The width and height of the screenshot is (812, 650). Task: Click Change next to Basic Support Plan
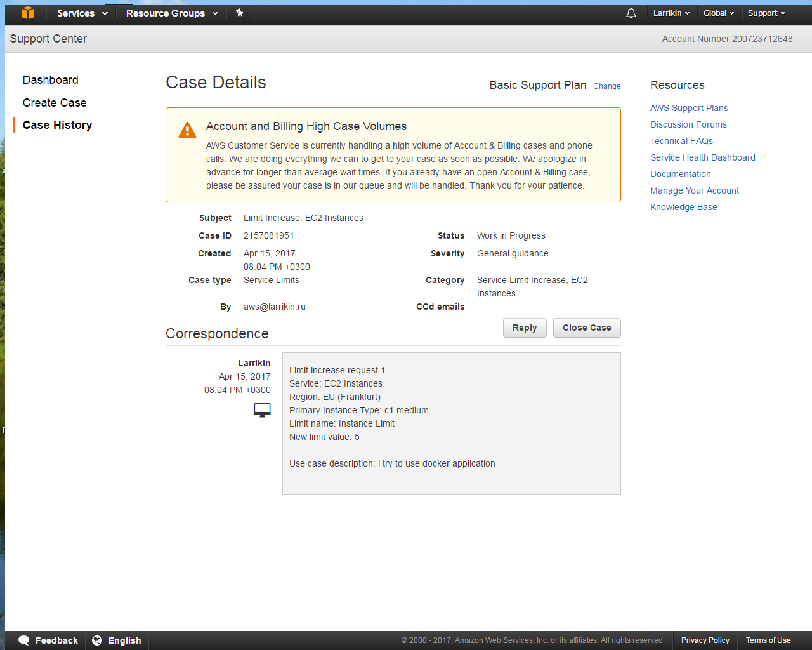click(x=607, y=86)
